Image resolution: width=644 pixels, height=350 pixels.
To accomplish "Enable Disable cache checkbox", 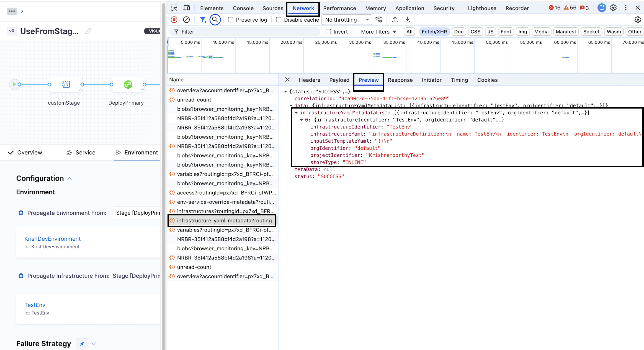I will point(279,20).
